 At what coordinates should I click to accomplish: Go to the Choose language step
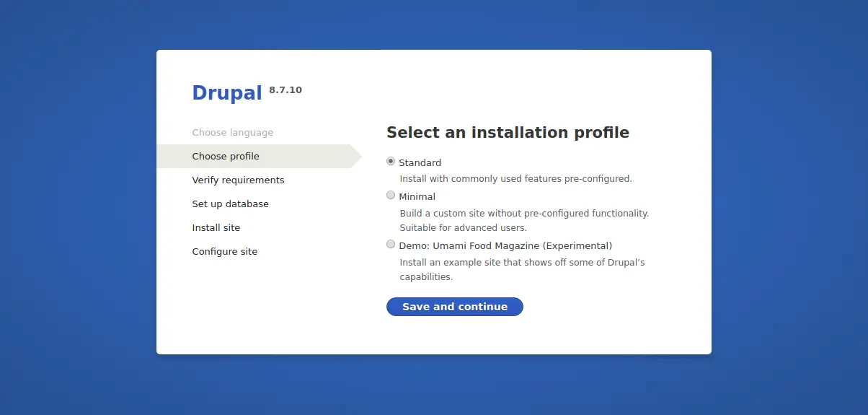pos(233,133)
